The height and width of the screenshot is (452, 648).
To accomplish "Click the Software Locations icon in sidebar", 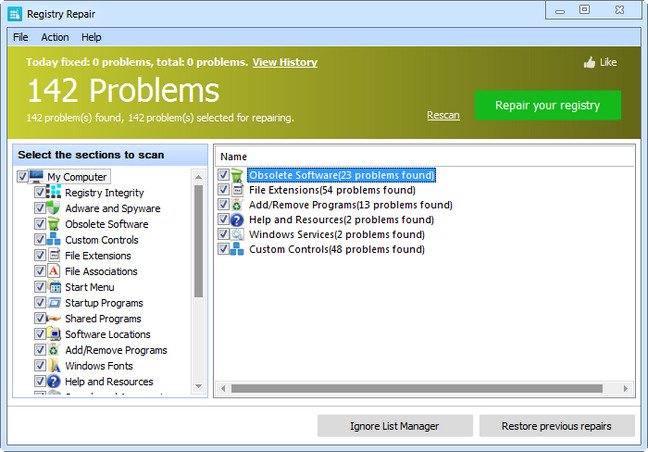I will [55, 335].
